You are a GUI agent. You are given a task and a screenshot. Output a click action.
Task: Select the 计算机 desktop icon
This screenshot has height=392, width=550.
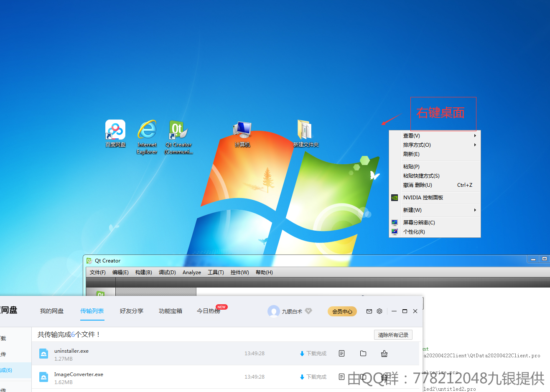point(242,133)
